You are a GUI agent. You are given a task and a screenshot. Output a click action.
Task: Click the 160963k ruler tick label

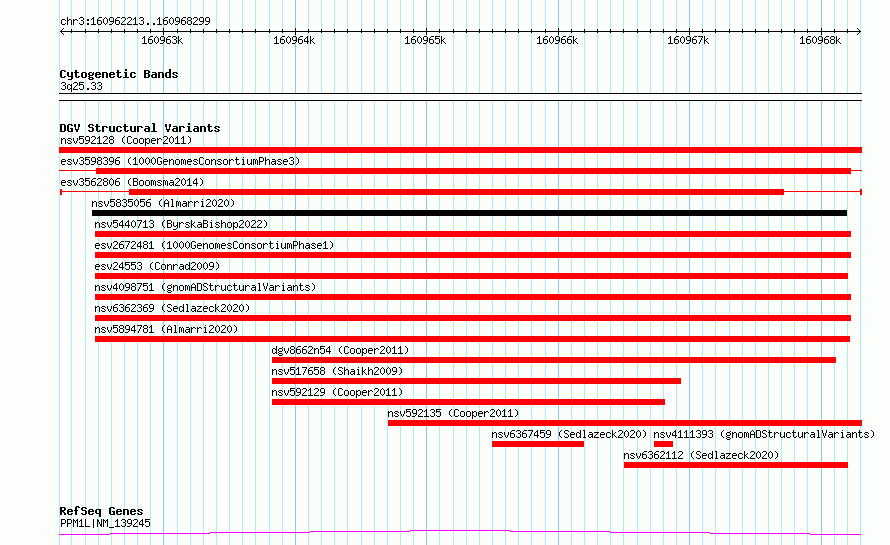162,40
